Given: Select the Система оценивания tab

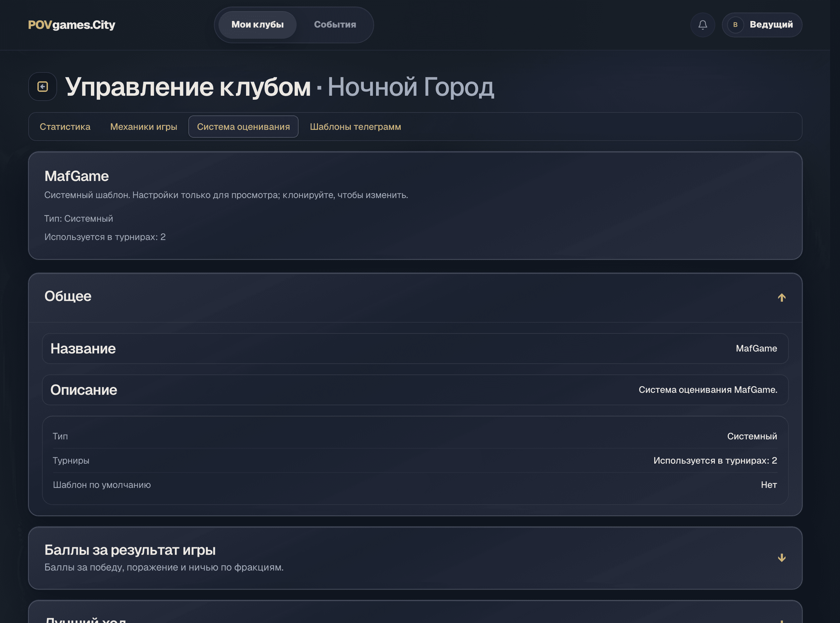Looking at the screenshot, I should tap(243, 127).
